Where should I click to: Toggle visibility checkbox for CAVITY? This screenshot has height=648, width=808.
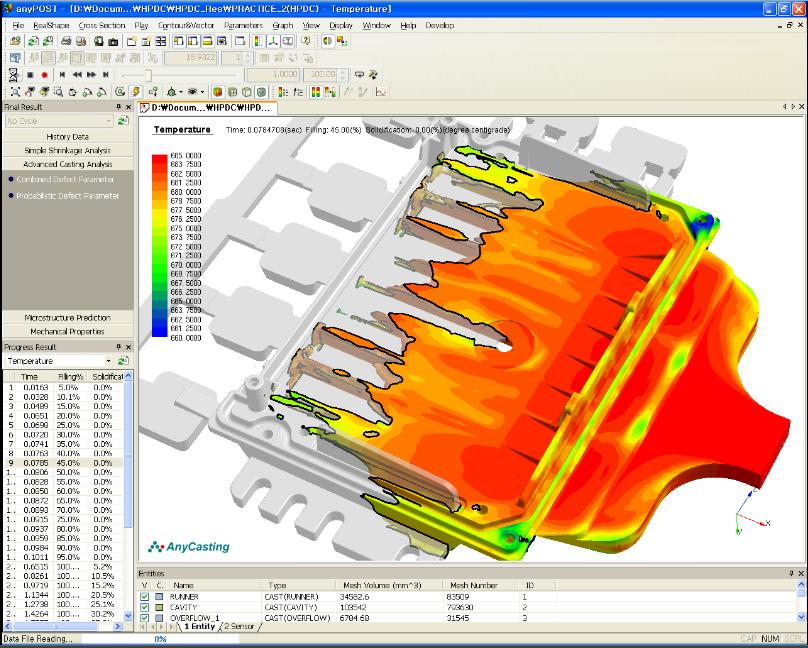145,607
